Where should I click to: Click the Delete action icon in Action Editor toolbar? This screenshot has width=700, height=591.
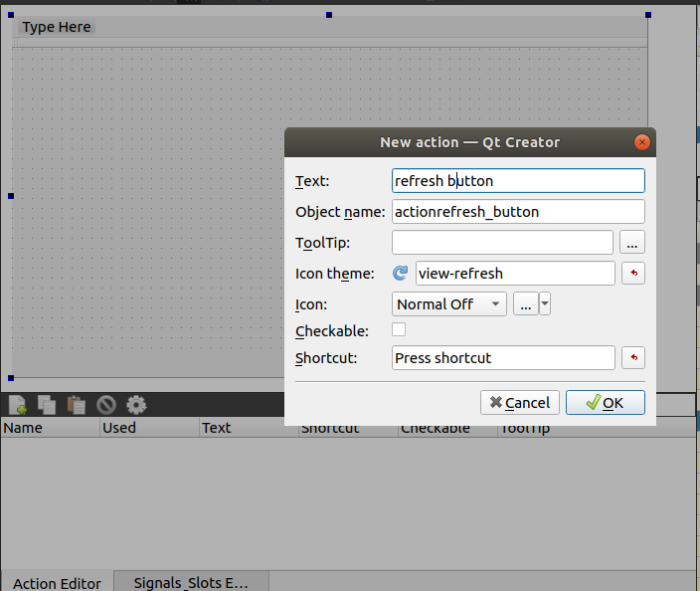106,405
